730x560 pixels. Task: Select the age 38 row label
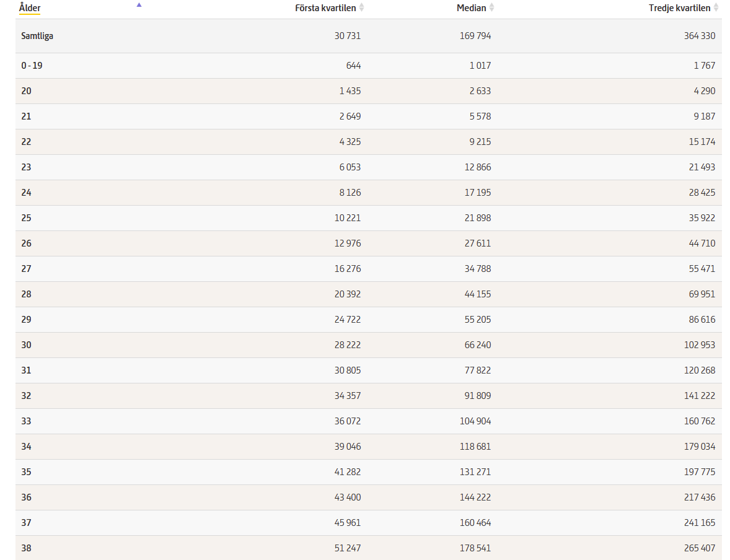tap(26, 548)
